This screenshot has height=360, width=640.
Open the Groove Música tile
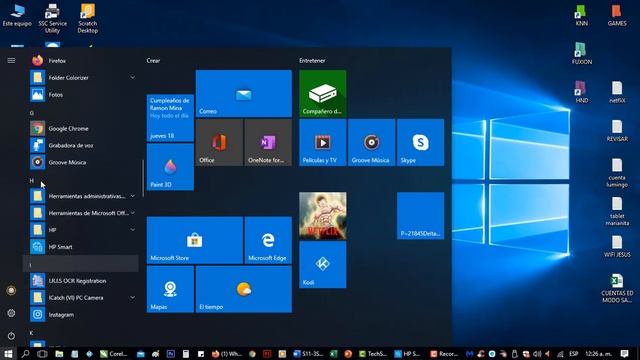(x=372, y=142)
